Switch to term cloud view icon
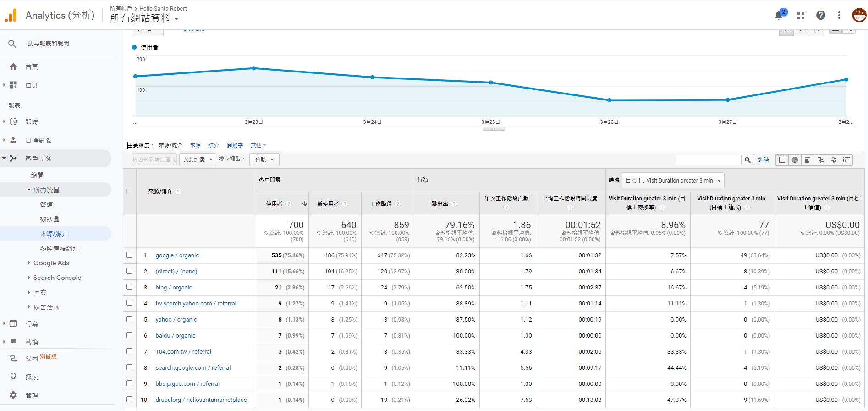This screenshot has width=868, height=411. [833, 160]
